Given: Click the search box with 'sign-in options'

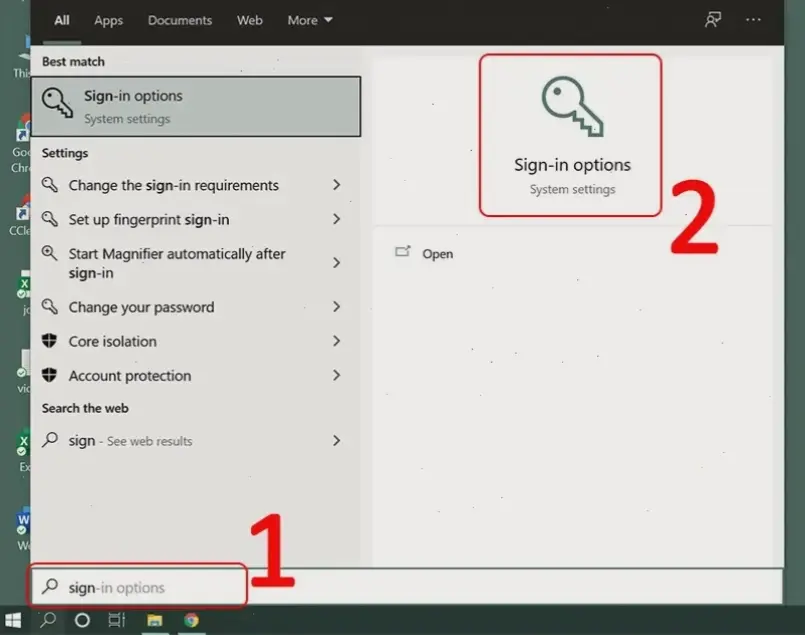Looking at the screenshot, I should (x=140, y=587).
